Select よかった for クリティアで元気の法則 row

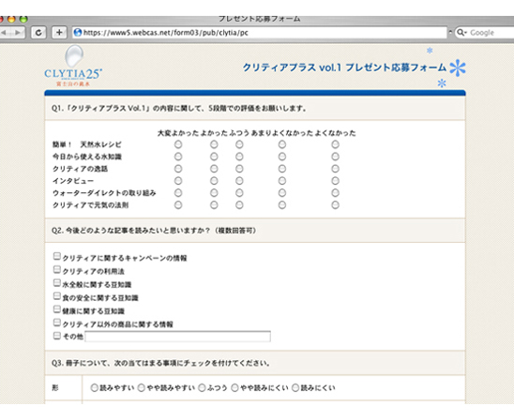(214, 205)
